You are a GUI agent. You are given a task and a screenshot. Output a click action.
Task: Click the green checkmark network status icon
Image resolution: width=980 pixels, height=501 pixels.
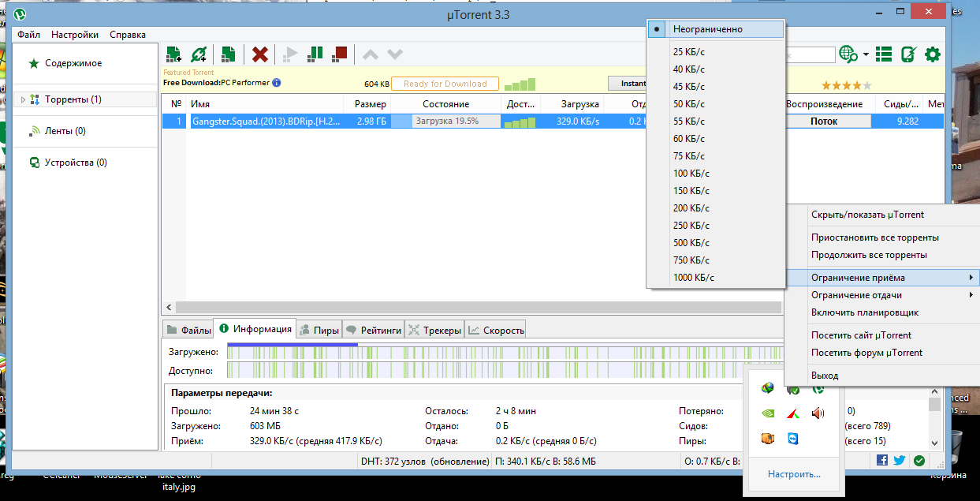pos(919,461)
